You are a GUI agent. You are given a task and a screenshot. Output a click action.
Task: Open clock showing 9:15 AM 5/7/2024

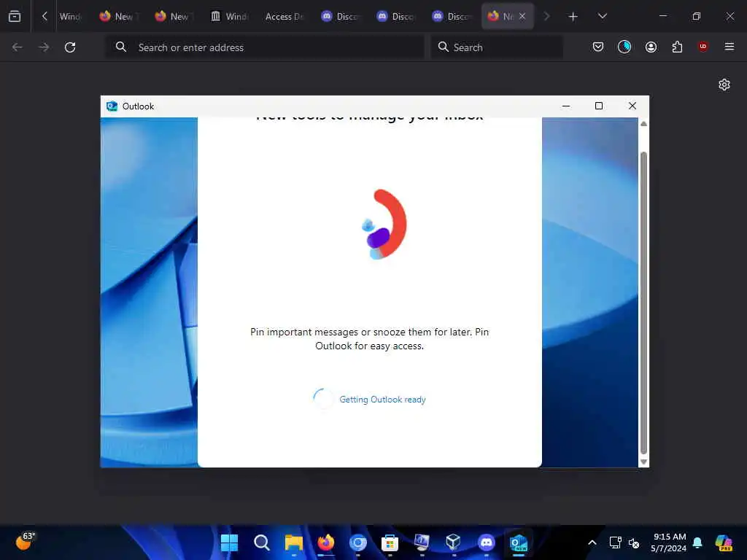click(669, 542)
